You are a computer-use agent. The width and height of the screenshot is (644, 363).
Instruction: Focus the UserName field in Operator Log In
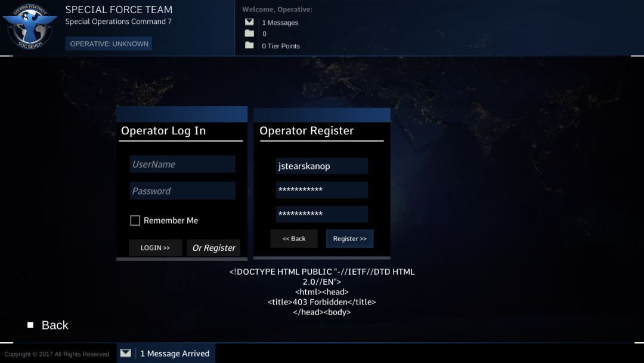coord(182,164)
